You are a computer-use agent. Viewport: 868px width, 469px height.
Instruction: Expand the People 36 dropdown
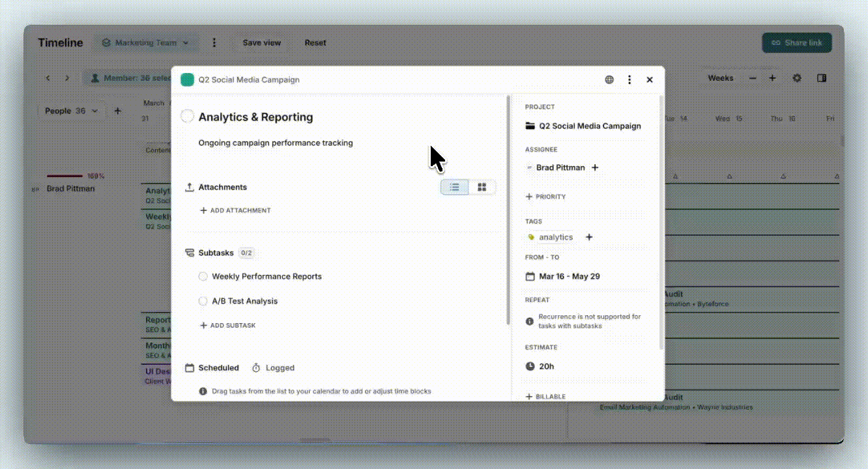71,111
